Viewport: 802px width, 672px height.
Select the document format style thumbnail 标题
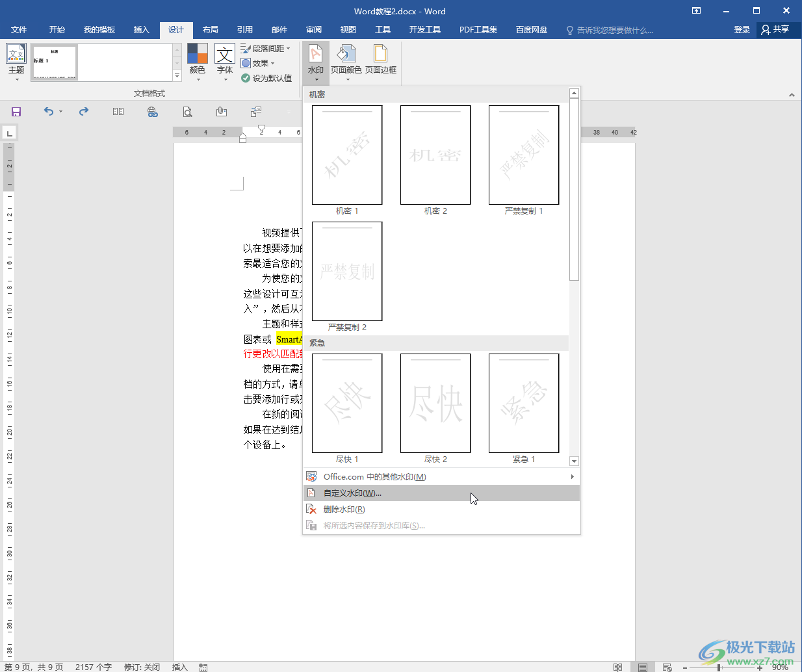55,62
